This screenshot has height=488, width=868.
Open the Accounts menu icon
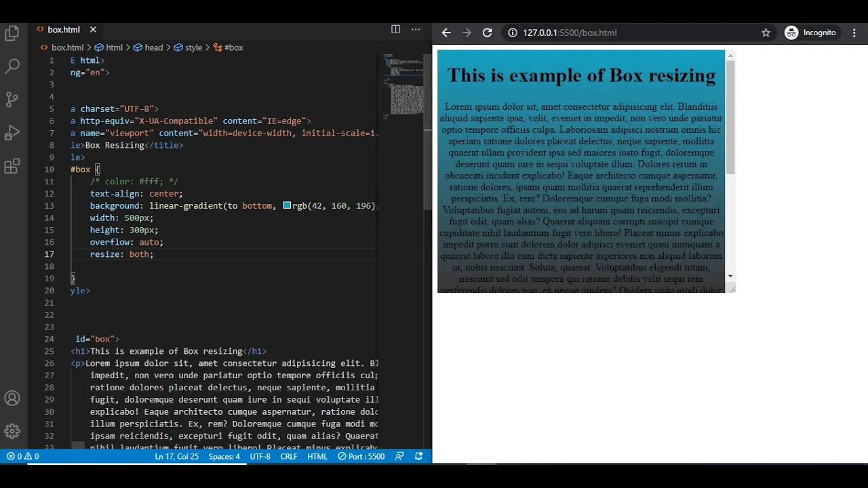[12, 399]
